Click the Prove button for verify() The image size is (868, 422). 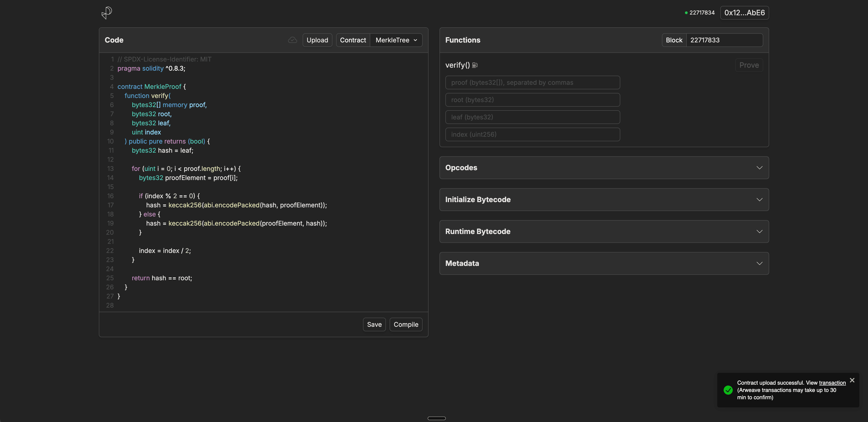click(749, 65)
